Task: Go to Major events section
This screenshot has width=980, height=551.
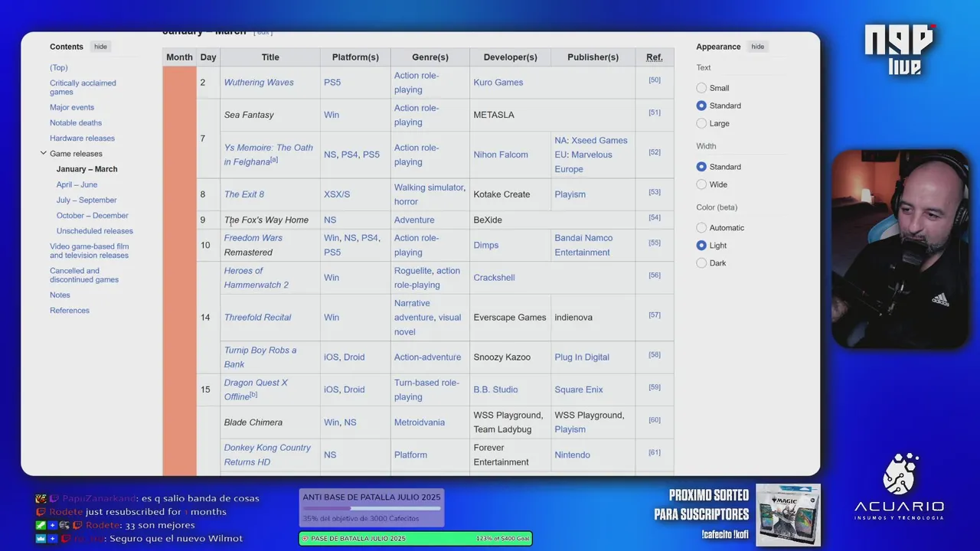Action: [x=72, y=108]
